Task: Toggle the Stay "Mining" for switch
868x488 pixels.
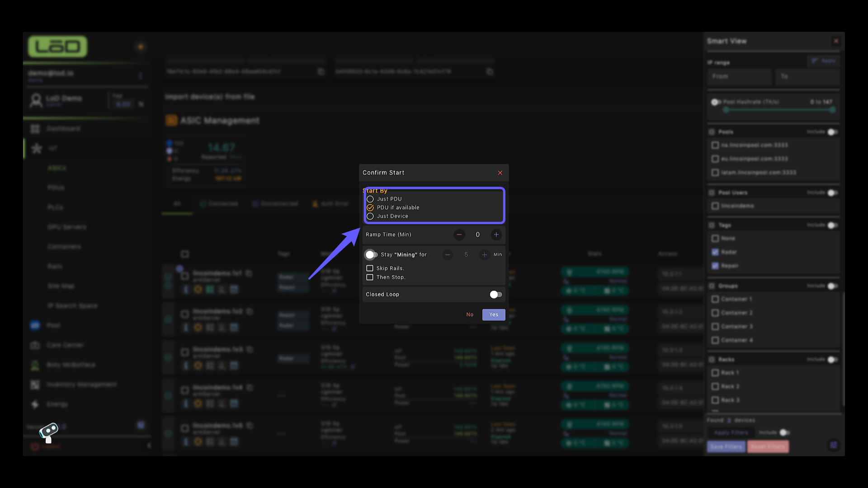Action: (x=371, y=255)
